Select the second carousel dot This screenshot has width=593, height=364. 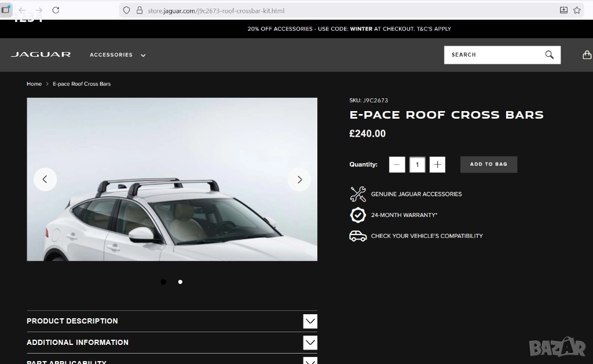click(x=181, y=282)
